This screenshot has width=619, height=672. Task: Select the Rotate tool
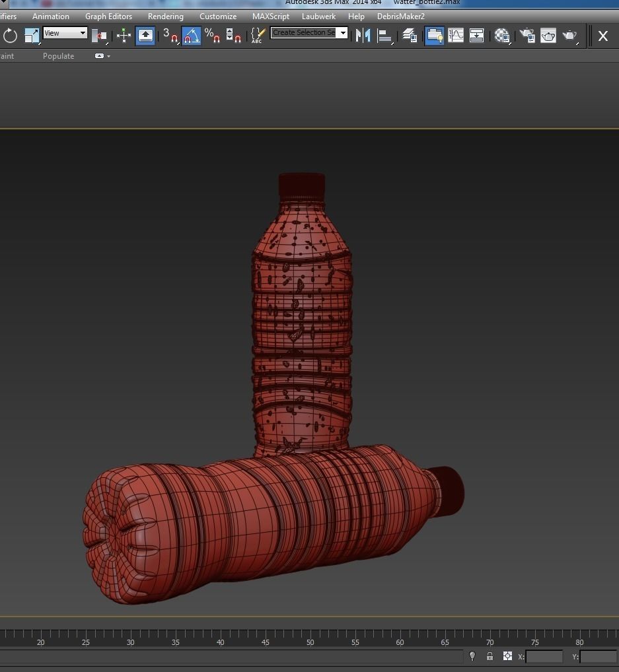pyautogui.click(x=11, y=36)
